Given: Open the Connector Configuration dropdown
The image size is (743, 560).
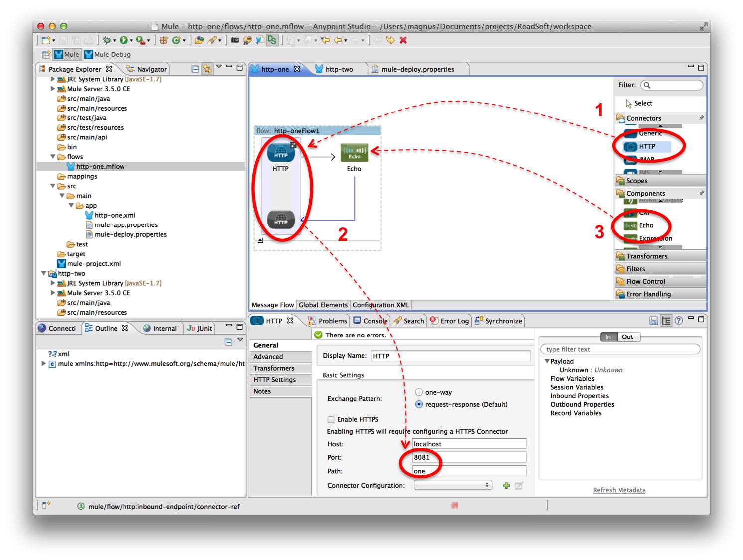Looking at the screenshot, I should (453, 485).
